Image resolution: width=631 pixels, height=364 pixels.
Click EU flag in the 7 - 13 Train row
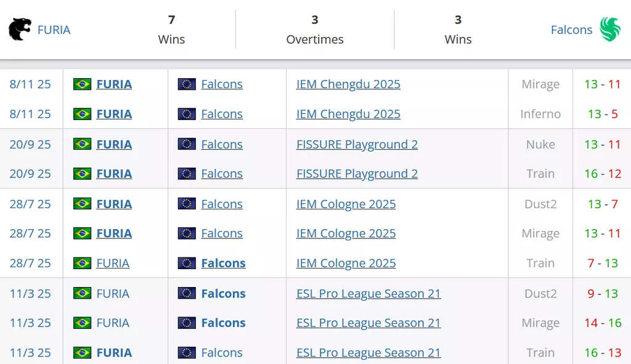pos(187,263)
